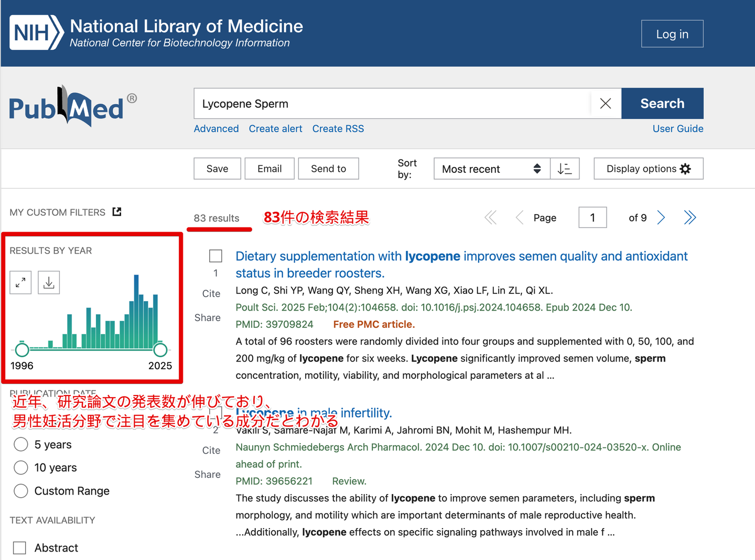755x560 pixels.
Task: Click the page number input box
Action: coord(592,217)
